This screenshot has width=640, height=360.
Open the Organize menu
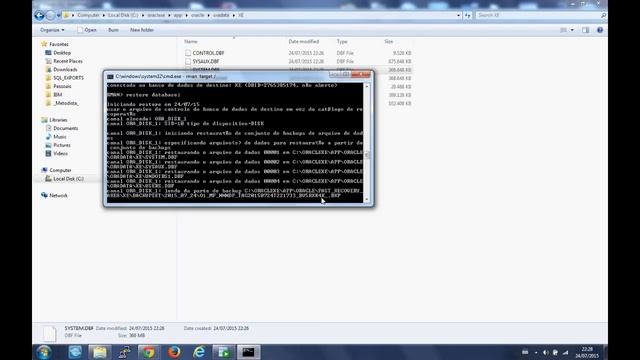52,30
